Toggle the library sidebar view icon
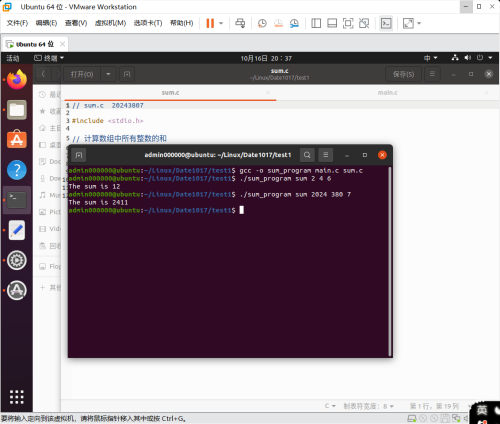The width and height of the screenshot is (500, 424). (x=316, y=23)
